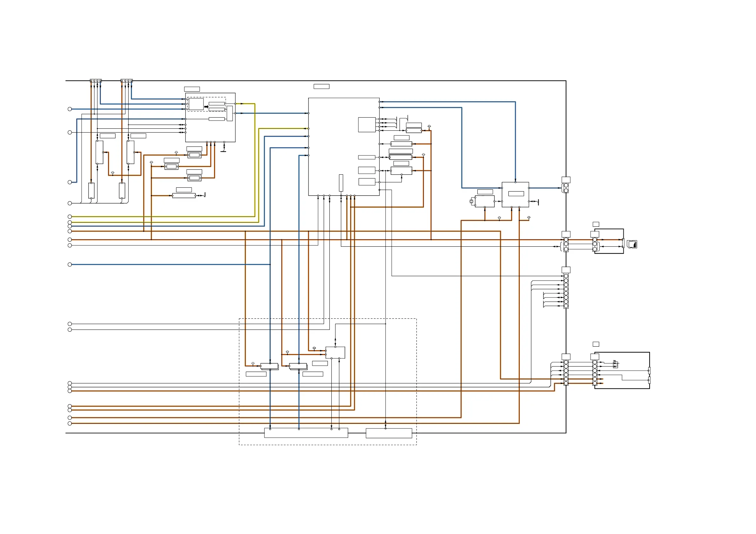756x534 pixels.
Task: Click the lowest terminal circle on left edge
Action: 70,423
